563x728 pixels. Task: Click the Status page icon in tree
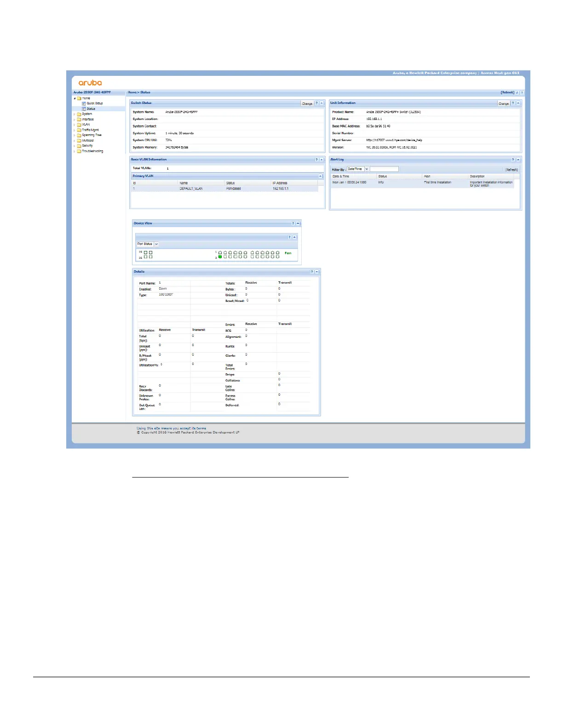(x=84, y=109)
